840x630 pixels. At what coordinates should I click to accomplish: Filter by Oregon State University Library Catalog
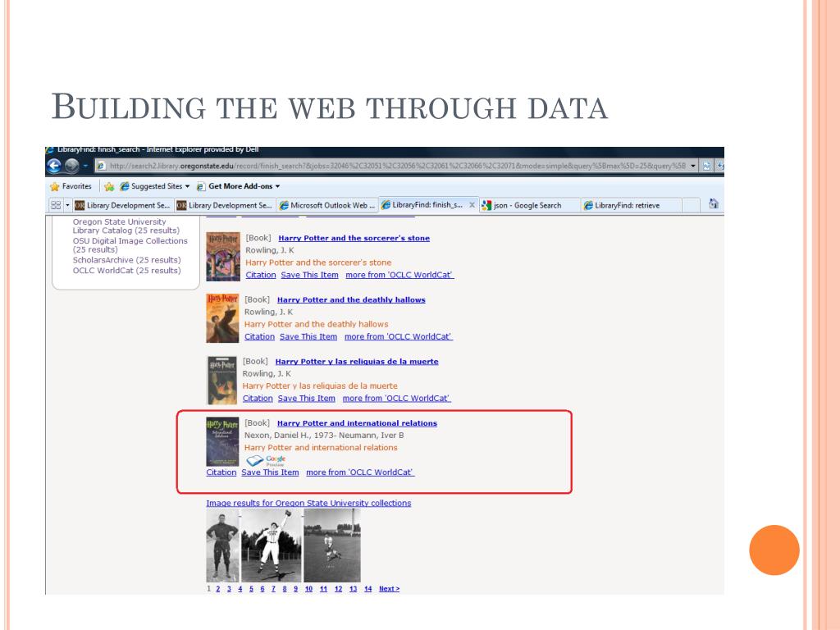click(126, 226)
